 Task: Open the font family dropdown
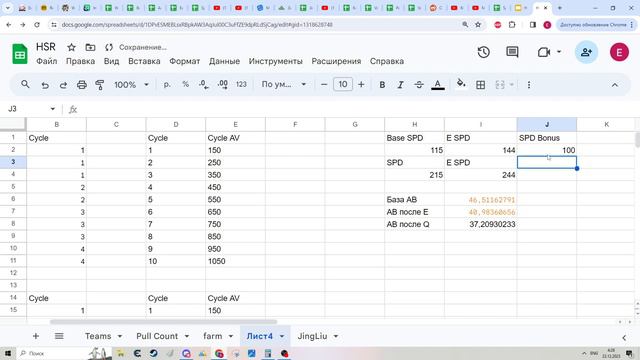(x=284, y=84)
